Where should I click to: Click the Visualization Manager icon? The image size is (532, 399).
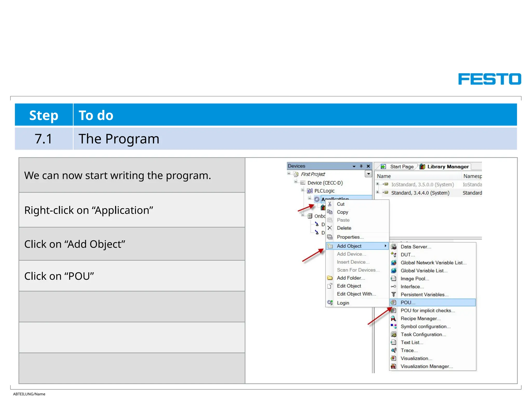click(394, 366)
